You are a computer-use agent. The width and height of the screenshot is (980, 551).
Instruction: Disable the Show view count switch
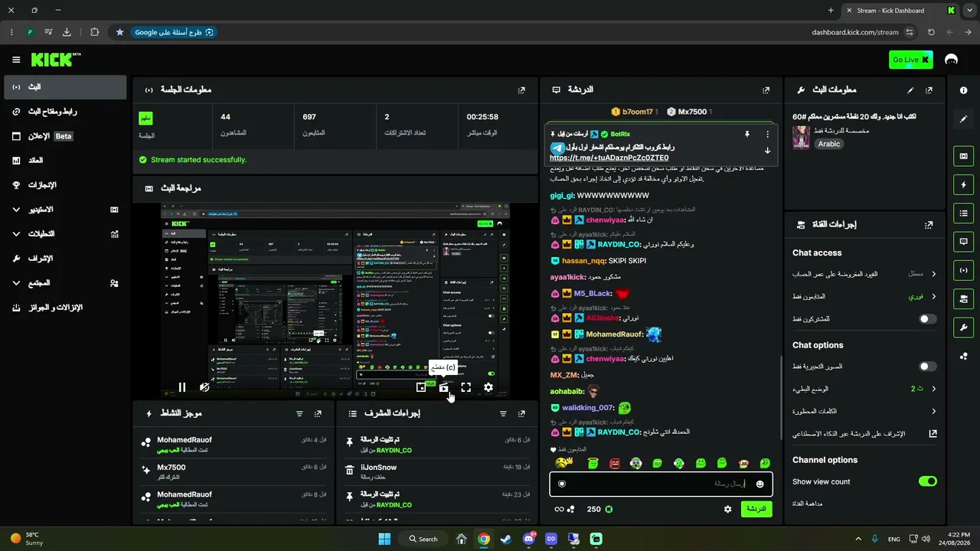click(x=927, y=481)
